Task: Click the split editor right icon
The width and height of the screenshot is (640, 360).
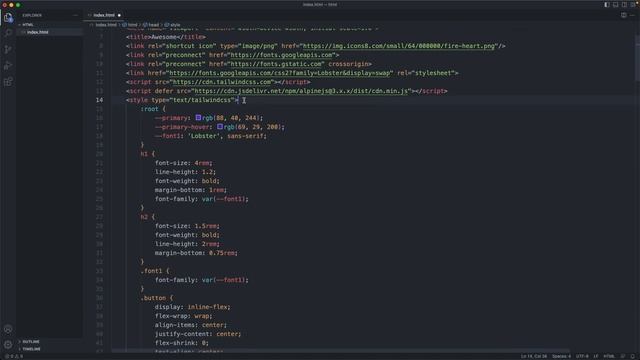Action: click(x=624, y=15)
